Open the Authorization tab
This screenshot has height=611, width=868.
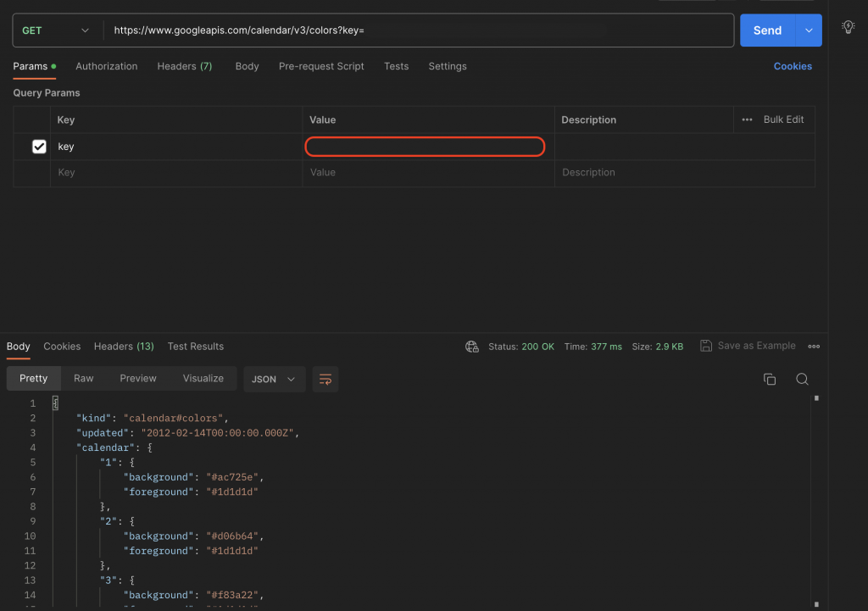[x=106, y=66]
